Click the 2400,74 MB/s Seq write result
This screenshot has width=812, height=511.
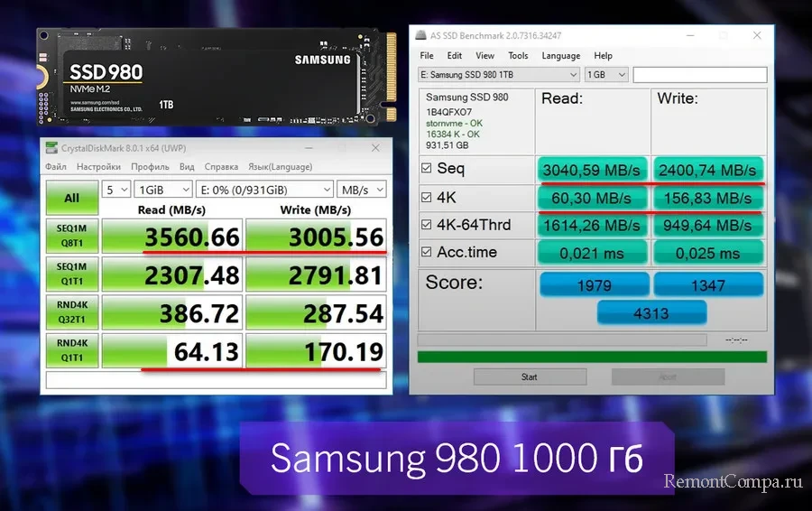pyautogui.click(x=708, y=170)
